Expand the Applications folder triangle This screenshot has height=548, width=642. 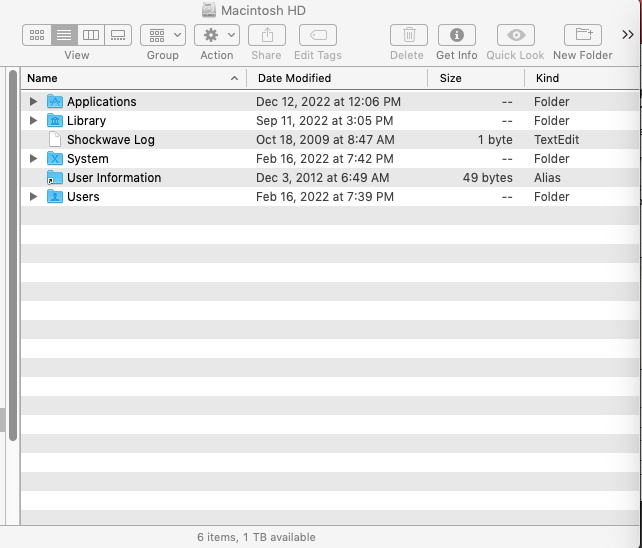34,101
